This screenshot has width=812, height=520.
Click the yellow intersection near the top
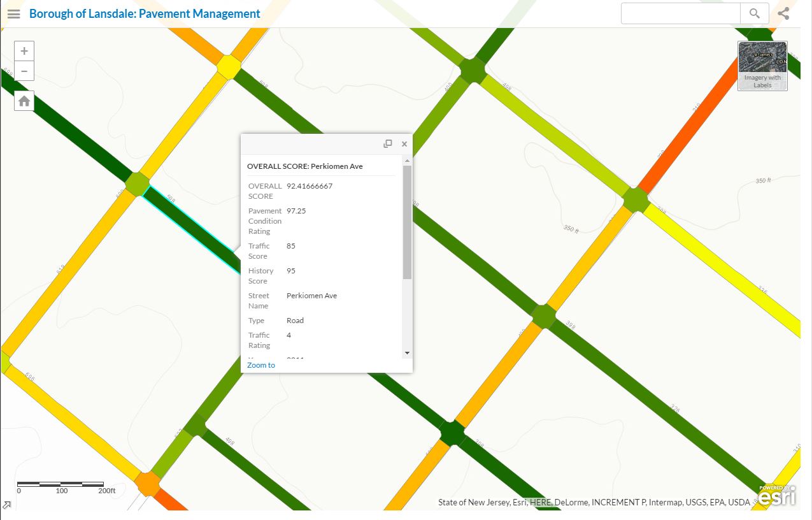coord(227,67)
